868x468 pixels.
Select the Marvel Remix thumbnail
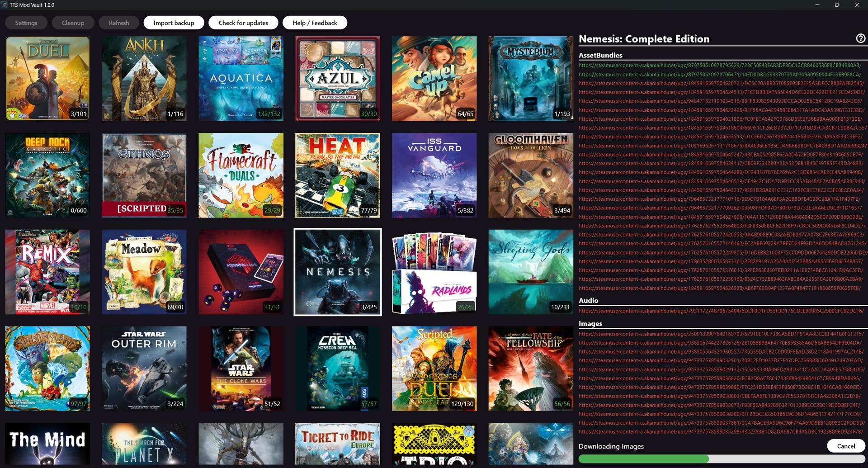coord(47,272)
